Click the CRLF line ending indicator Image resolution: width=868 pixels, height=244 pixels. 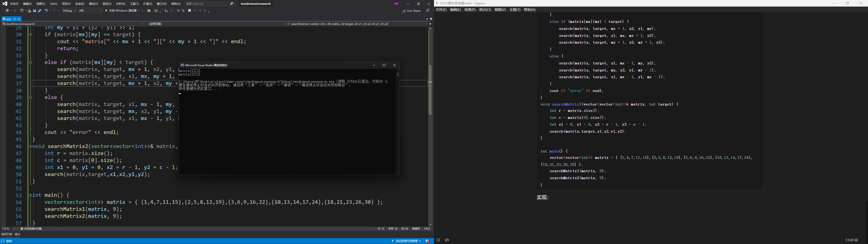coord(427,228)
